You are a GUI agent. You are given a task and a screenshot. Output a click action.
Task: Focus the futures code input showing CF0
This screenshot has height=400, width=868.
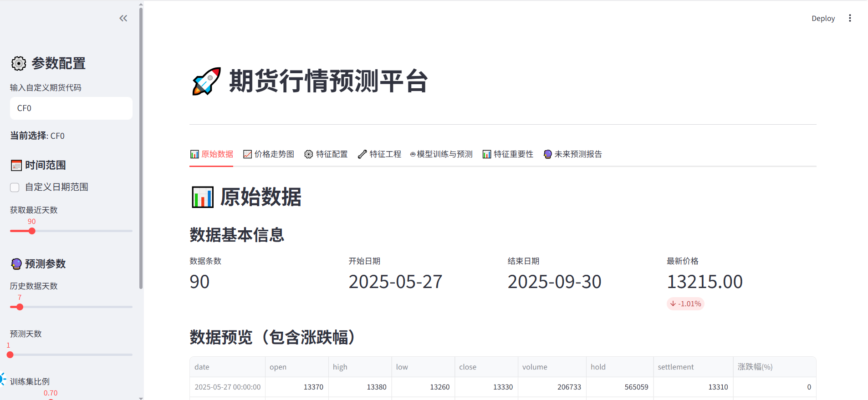(x=71, y=108)
